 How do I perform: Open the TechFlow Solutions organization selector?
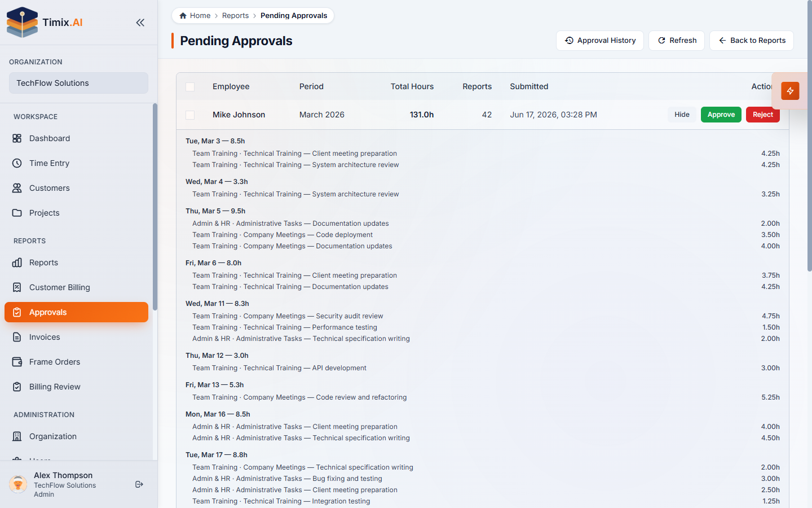pyautogui.click(x=78, y=83)
